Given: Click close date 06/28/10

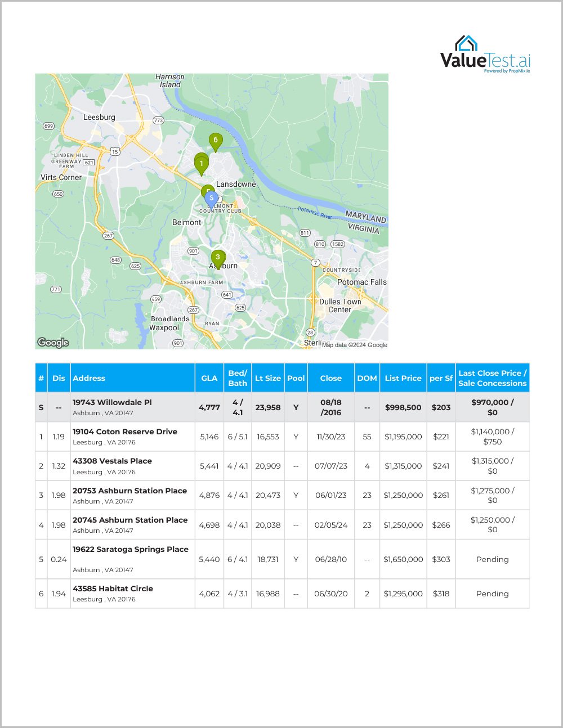Looking at the screenshot, I should [x=331, y=559].
